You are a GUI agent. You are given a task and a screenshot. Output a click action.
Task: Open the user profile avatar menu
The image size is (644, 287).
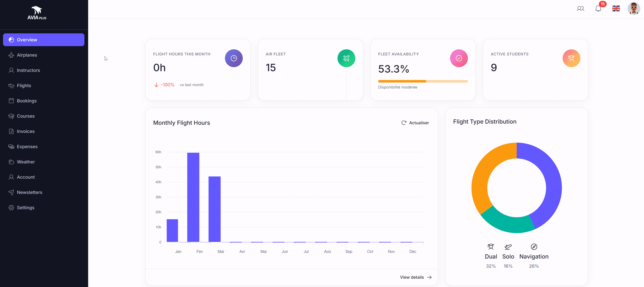point(633,8)
